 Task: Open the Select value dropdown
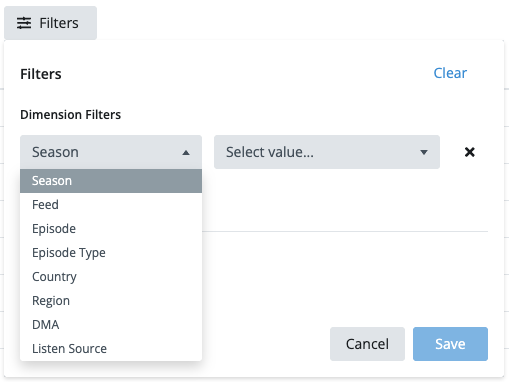click(x=327, y=152)
